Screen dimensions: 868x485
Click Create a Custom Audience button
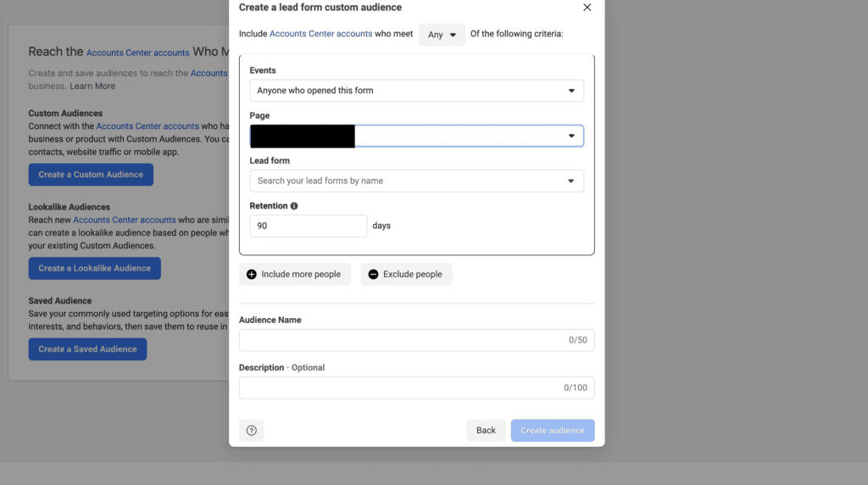click(x=91, y=175)
